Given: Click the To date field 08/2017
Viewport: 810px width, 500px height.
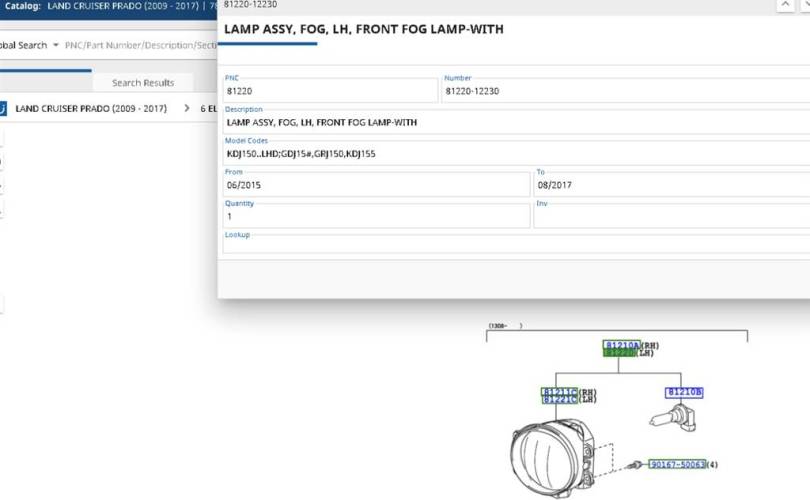Looking at the screenshot, I should click(x=671, y=185).
